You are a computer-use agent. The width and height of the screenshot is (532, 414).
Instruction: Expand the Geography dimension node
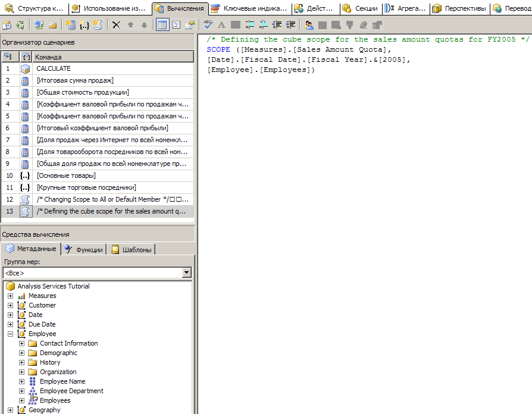pyautogui.click(x=11, y=410)
